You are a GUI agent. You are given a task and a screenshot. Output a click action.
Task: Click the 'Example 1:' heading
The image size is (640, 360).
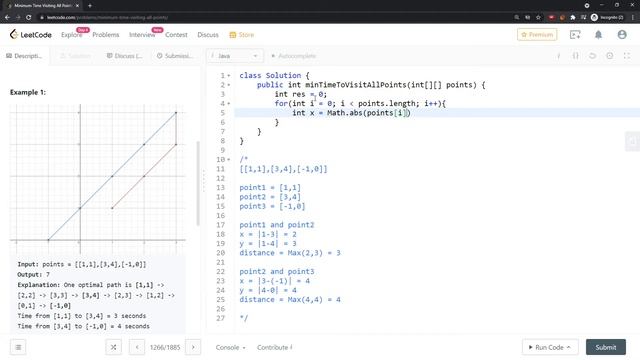pyautogui.click(x=28, y=92)
